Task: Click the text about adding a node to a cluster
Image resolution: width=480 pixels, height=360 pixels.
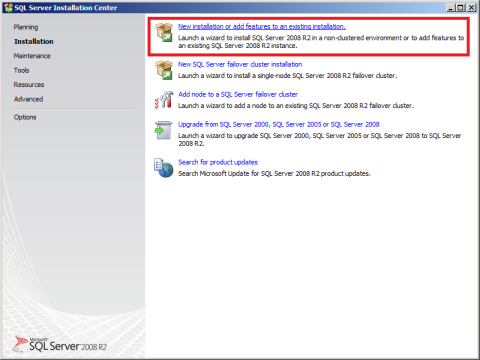Action: [x=296, y=106]
